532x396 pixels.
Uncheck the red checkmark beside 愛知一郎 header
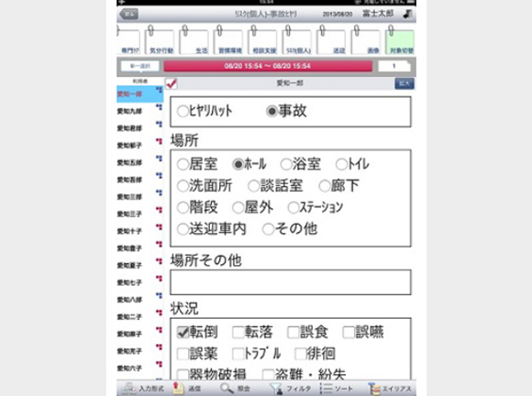point(172,83)
